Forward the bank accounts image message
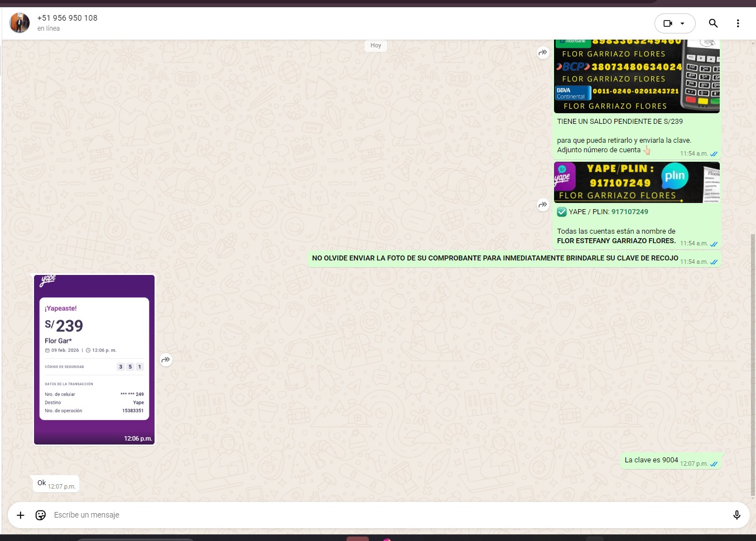756x541 pixels. (x=543, y=53)
